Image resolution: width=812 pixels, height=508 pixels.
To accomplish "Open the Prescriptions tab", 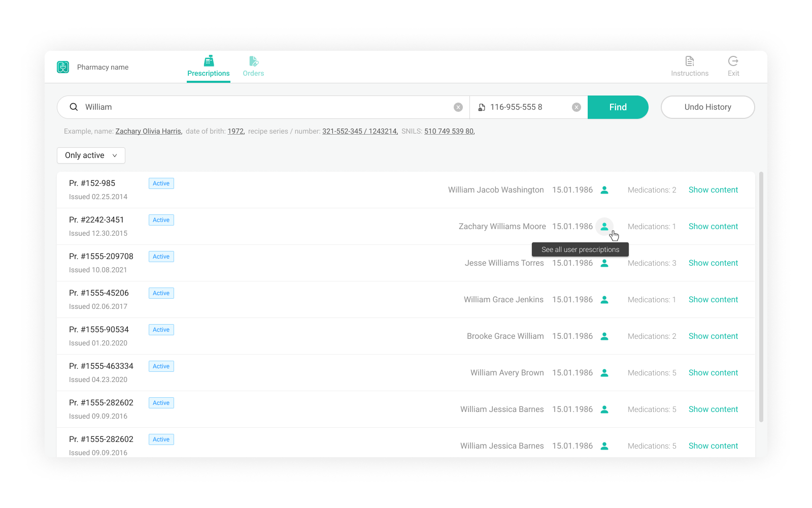I will point(209,67).
